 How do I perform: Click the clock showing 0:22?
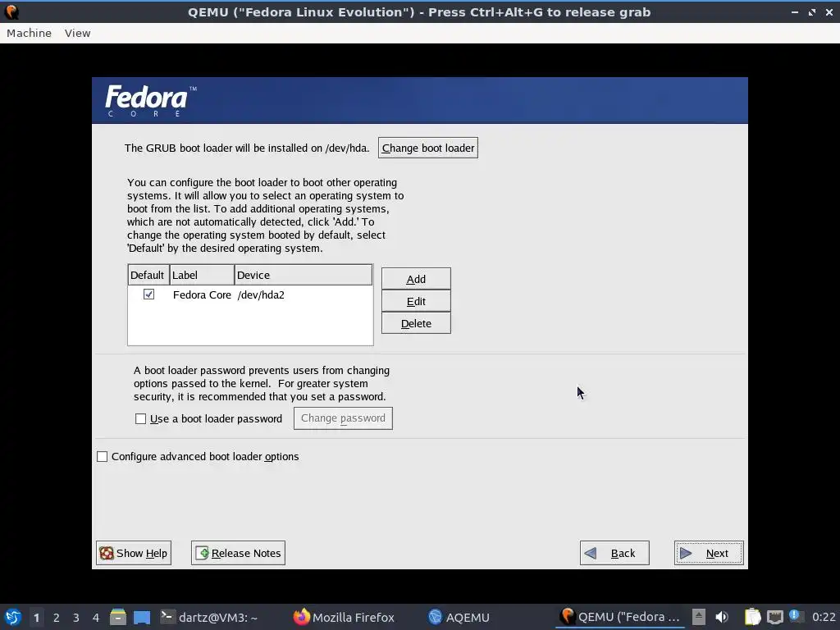(824, 617)
